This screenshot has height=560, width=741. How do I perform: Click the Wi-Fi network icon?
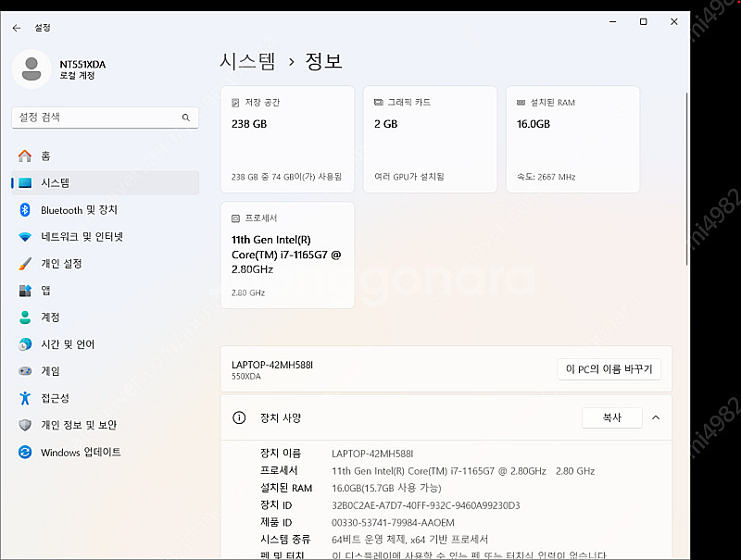coord(25,237)
